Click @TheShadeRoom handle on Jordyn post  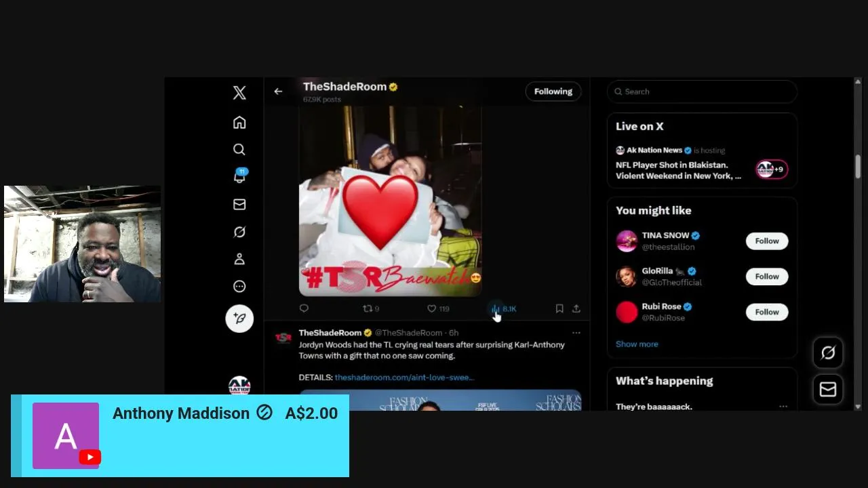coord(408,333)
